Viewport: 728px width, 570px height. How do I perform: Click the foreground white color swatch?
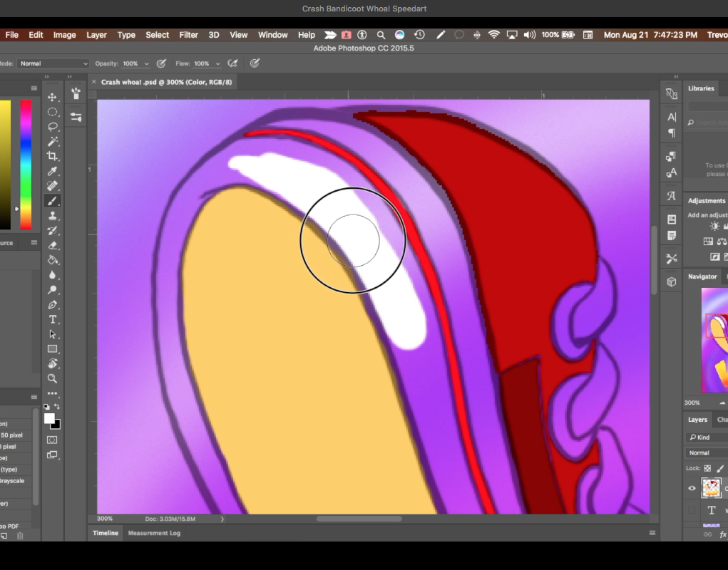(x=49, y=419)
